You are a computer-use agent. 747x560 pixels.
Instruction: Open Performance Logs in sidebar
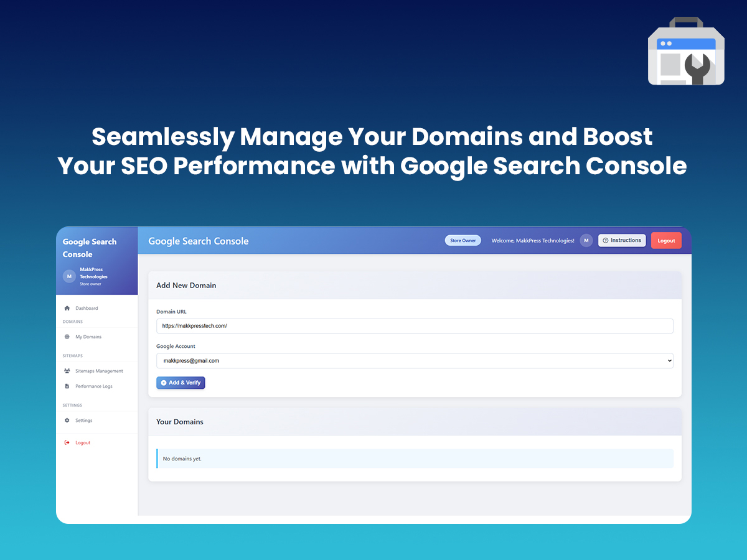pyautogui.click(x=94, y=386)
